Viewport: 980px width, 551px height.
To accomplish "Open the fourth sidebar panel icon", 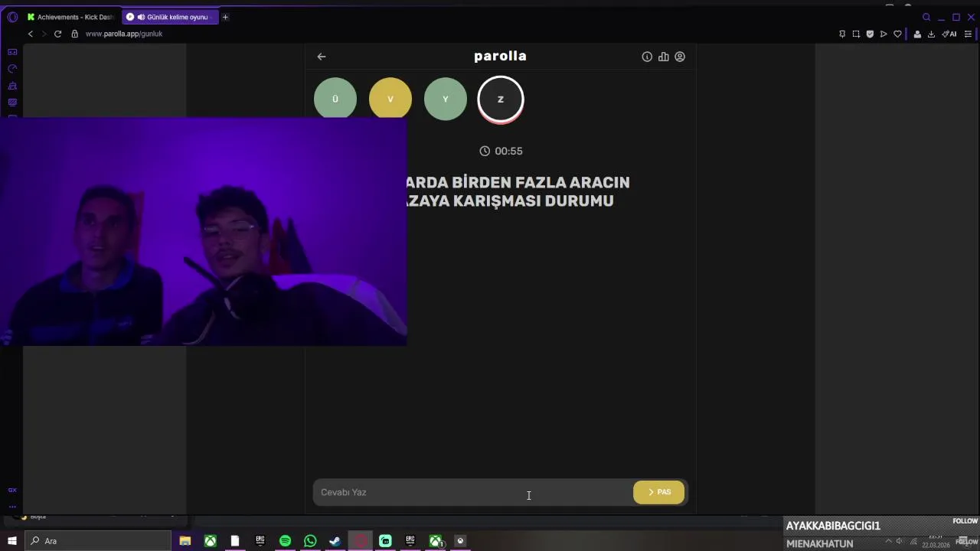I will 12,103.
